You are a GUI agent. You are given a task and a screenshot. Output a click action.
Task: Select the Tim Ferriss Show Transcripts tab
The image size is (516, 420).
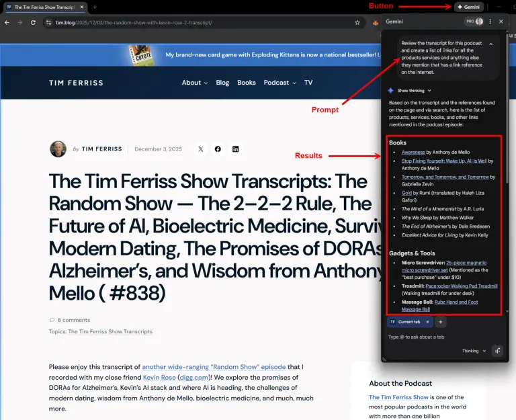click(46, 7)
